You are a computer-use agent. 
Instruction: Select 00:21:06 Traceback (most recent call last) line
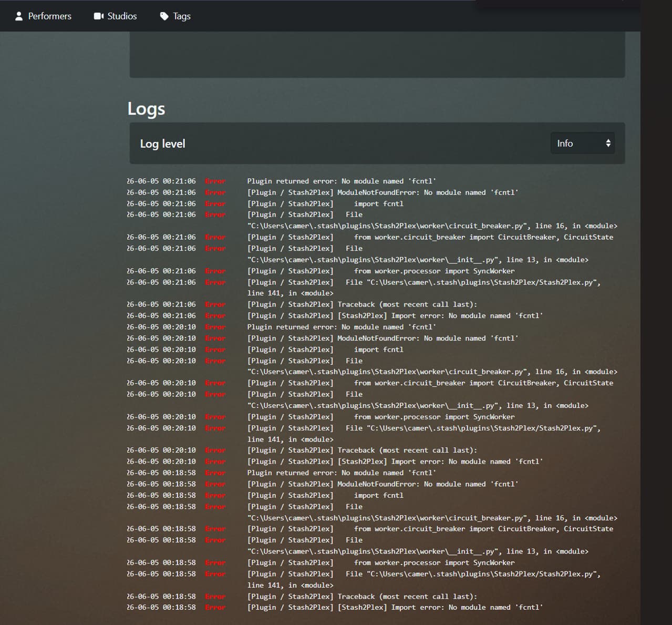(x=362, y=304)
